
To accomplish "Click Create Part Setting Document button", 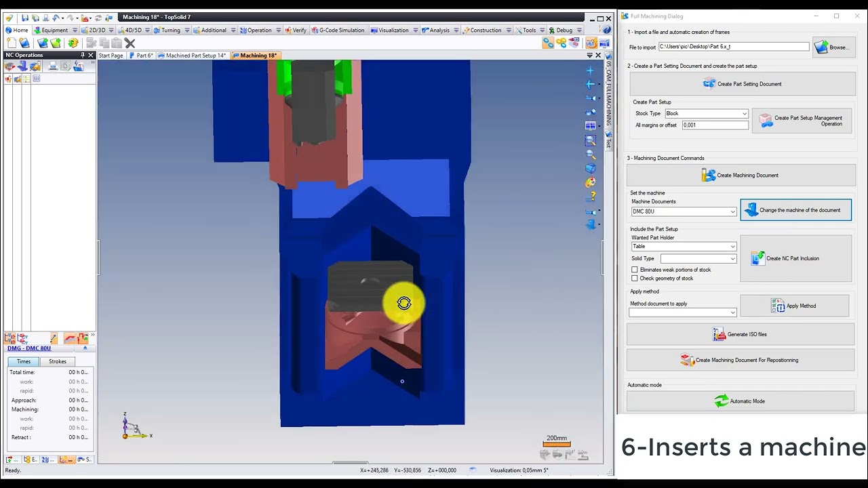I will pyautogui.click(x=743, y=84).
